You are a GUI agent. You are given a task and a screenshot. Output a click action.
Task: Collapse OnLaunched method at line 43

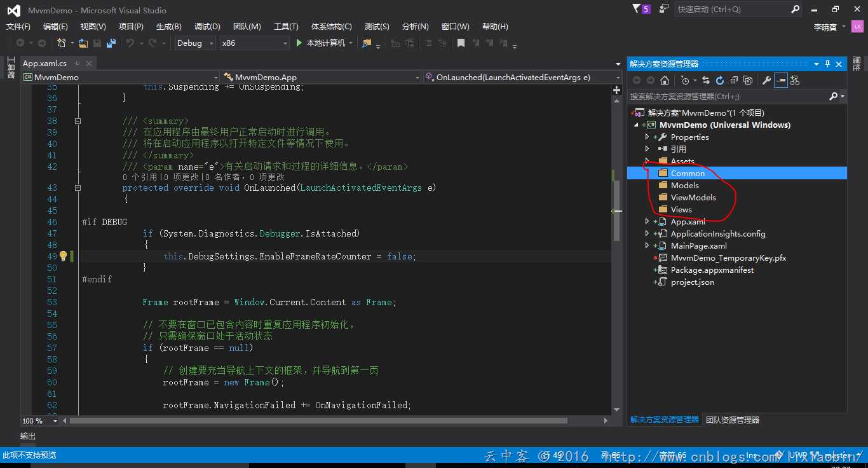coord(78,188)
